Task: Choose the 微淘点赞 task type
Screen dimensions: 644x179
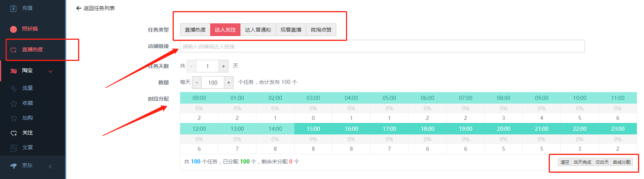Action: tap(321, 30)
